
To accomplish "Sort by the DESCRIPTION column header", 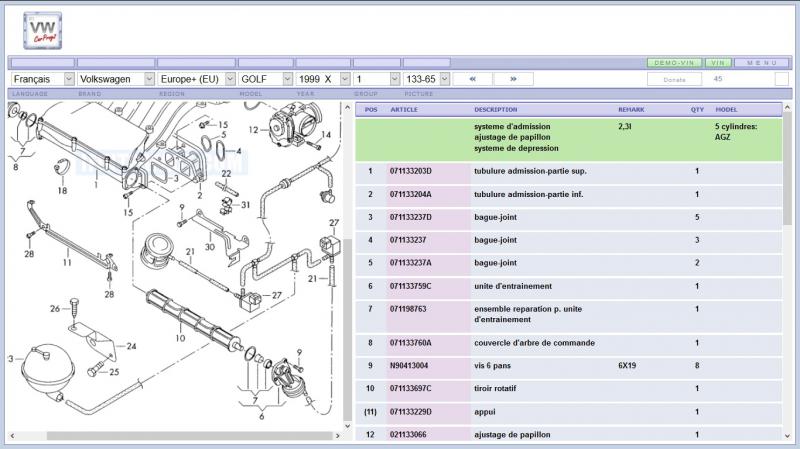I will (x=495, y=110).
